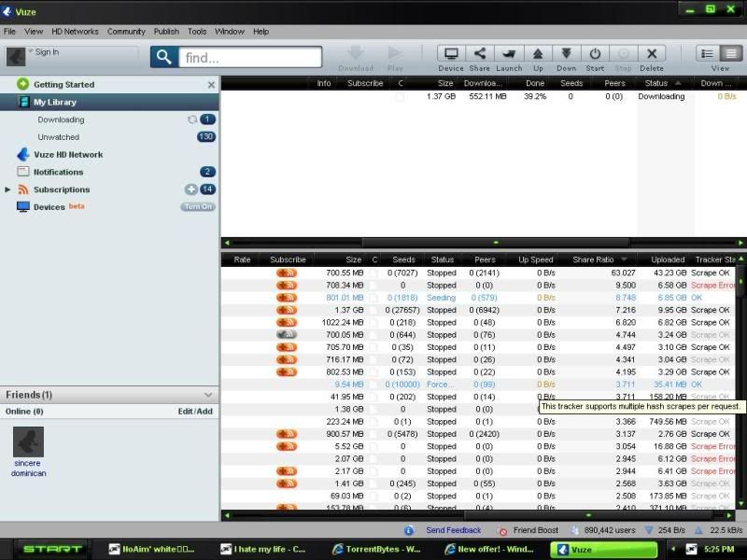Click subscribe RSS icon for 700.55 MB row
Screen dimensions: 747x560
click(287, 273)
